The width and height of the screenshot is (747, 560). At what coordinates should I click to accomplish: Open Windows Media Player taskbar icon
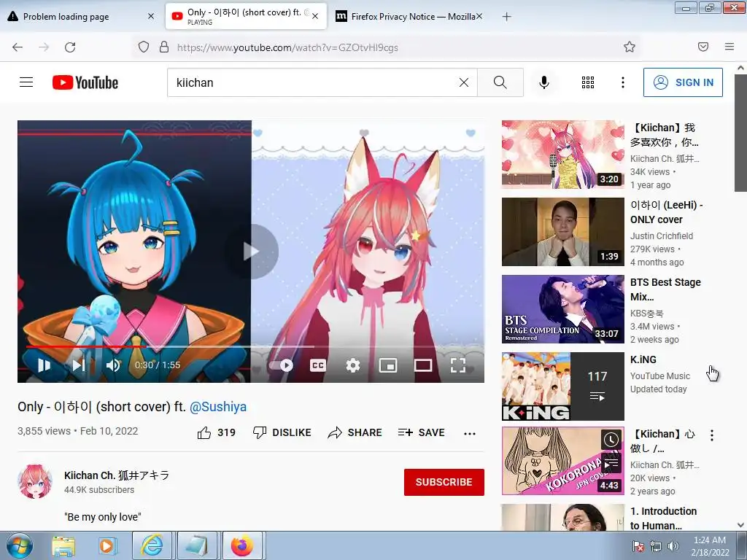coord(108,545)
